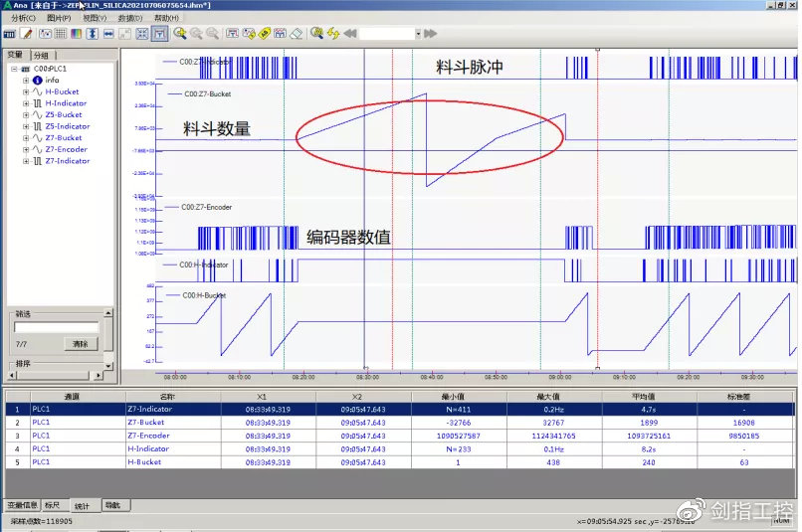Click the rainbow color palette icon
The image size is (802, 532).
pos(77,34)
